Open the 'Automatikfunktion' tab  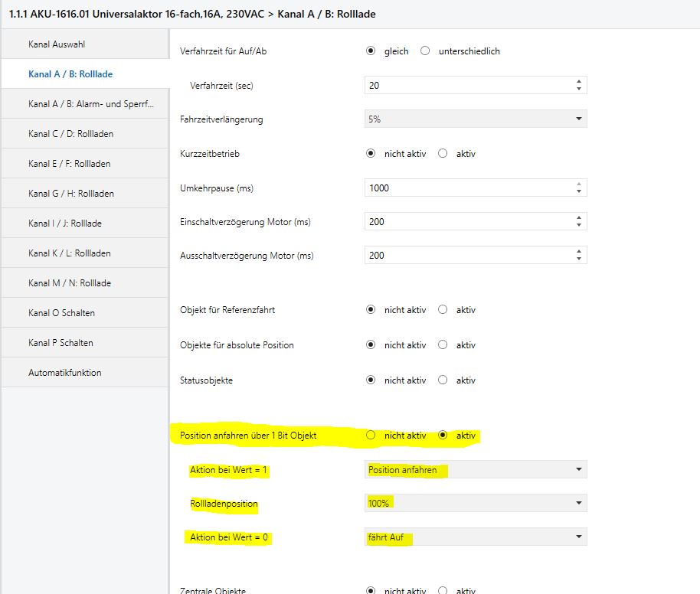84,373
